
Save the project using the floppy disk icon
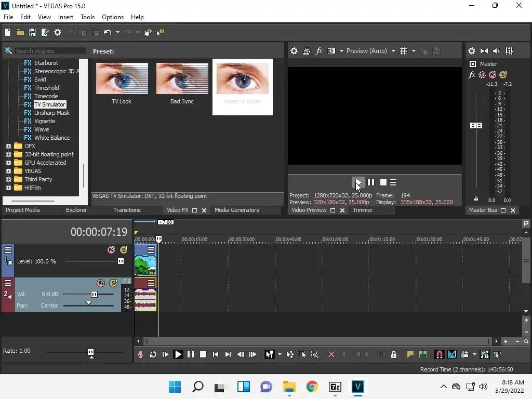33,32
